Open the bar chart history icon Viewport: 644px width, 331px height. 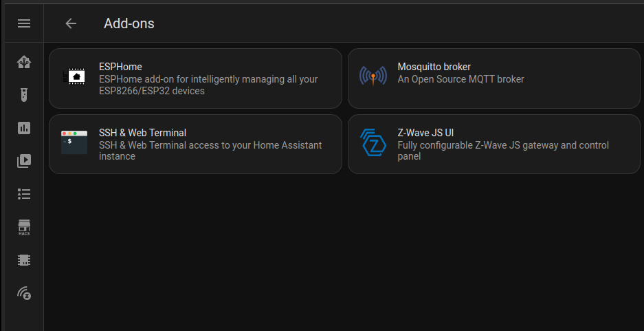click(x=24, y=128)
